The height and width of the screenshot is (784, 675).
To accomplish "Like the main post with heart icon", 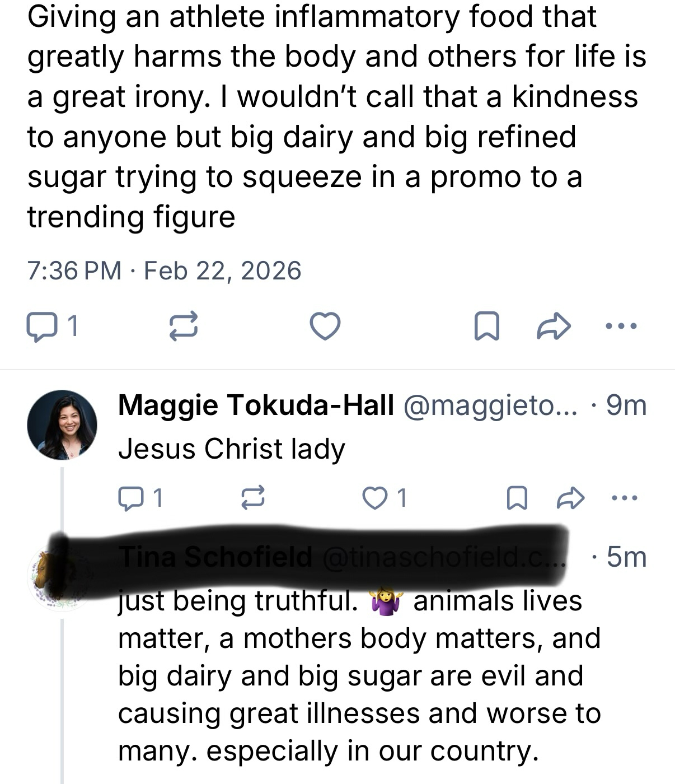I will (x=325, y=326).
